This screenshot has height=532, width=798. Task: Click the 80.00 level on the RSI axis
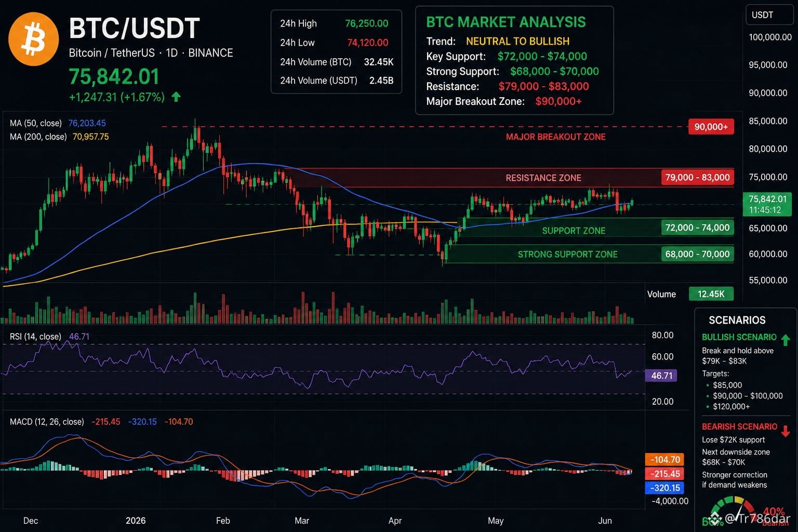pyautogui.click(x=662, y=336)
